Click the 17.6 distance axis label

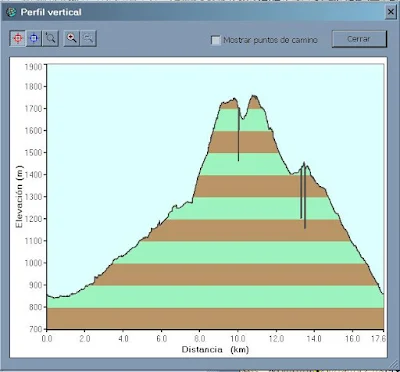tap(378, 339)
